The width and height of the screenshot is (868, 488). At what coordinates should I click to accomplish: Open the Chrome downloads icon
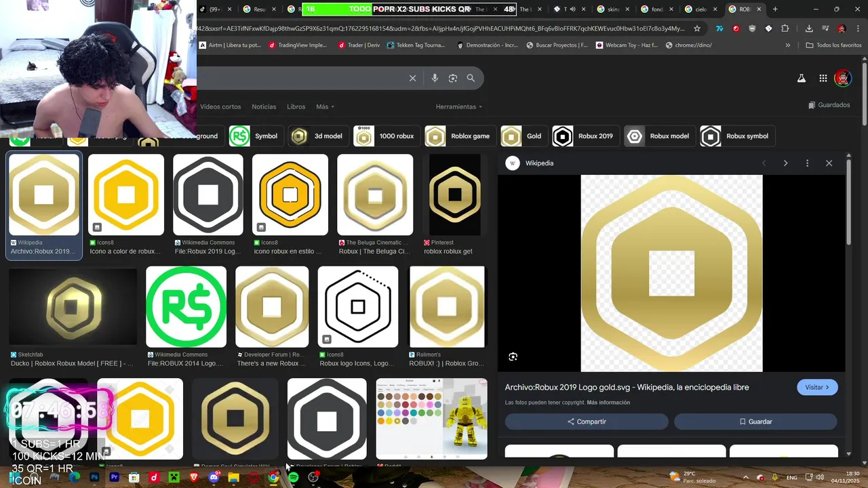click(x=809, y=28)
